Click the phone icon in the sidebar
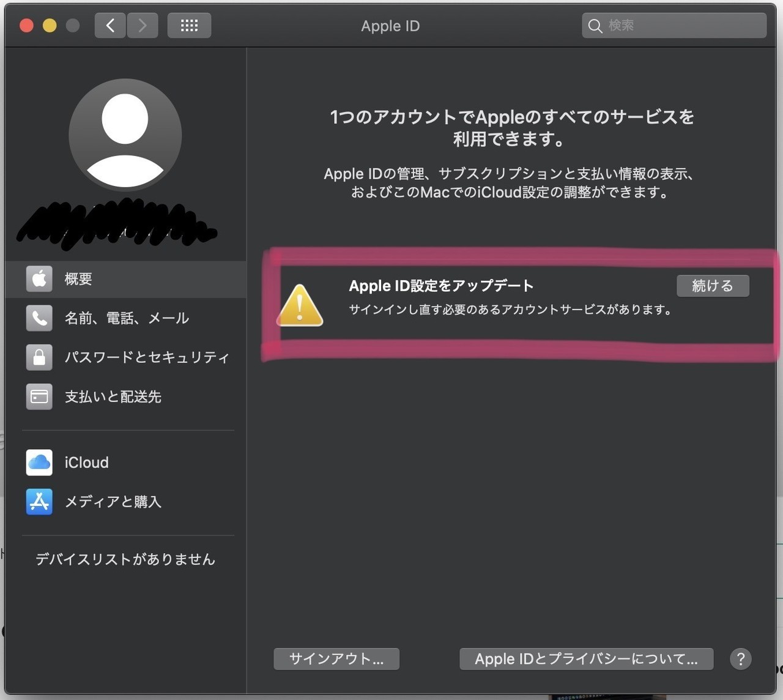Image resolution: width=783 pixels, height=700 pixels. [x=39, y=318]
